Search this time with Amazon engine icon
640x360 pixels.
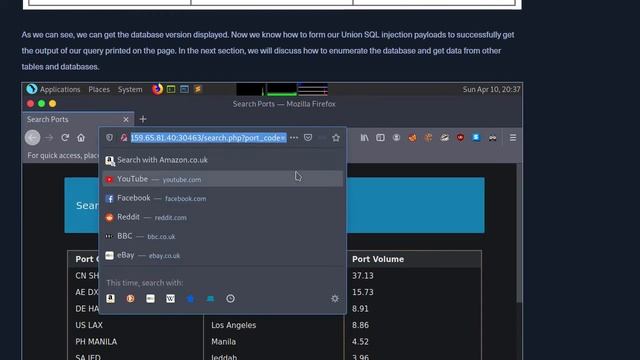(x=110, y=298)
